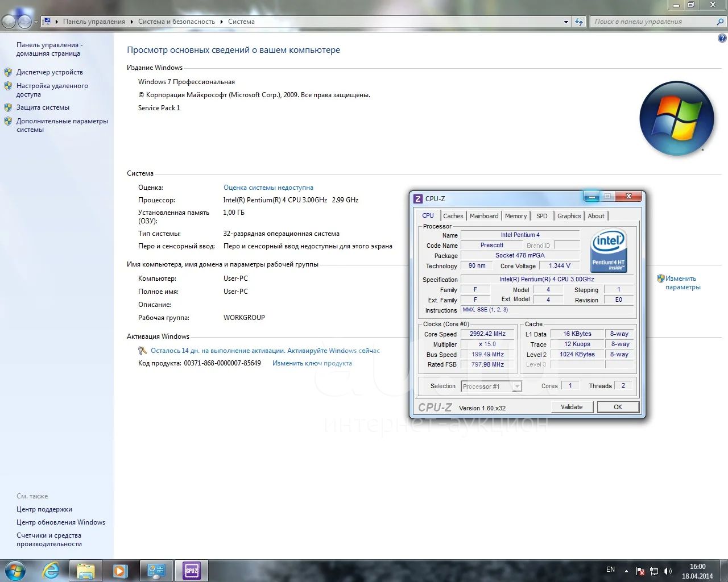
Task: Open the Windows Start menu orb
Action: point(15,570)
